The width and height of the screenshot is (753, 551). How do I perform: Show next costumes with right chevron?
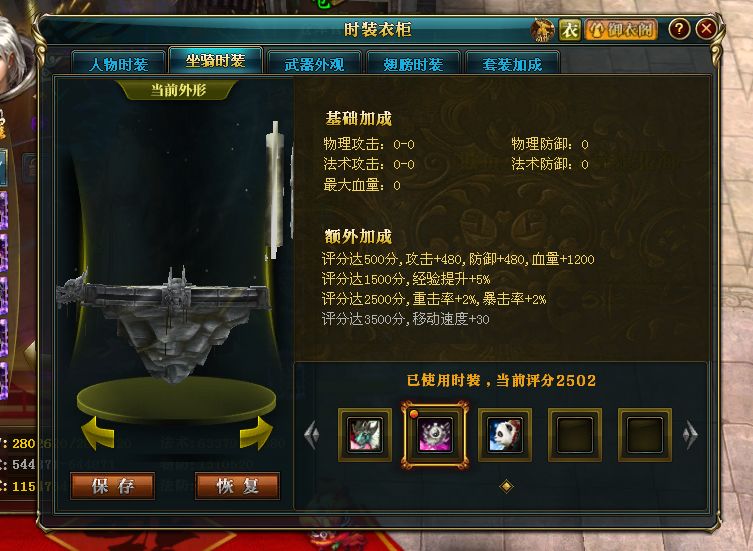[690, 435]
